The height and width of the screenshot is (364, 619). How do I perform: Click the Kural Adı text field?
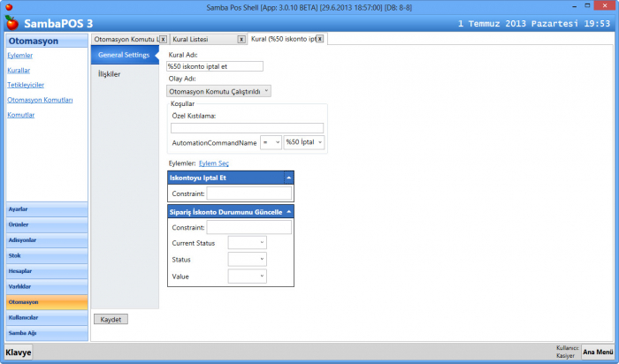pos(215,66)
